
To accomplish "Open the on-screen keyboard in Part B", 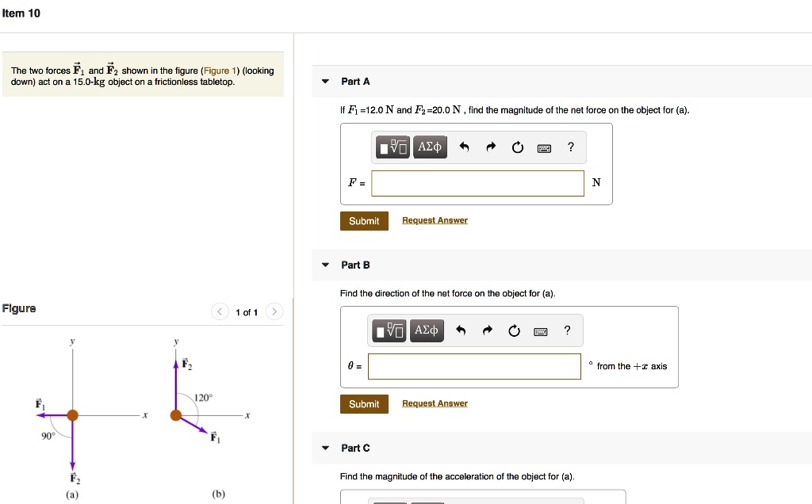I will (540, 330).
